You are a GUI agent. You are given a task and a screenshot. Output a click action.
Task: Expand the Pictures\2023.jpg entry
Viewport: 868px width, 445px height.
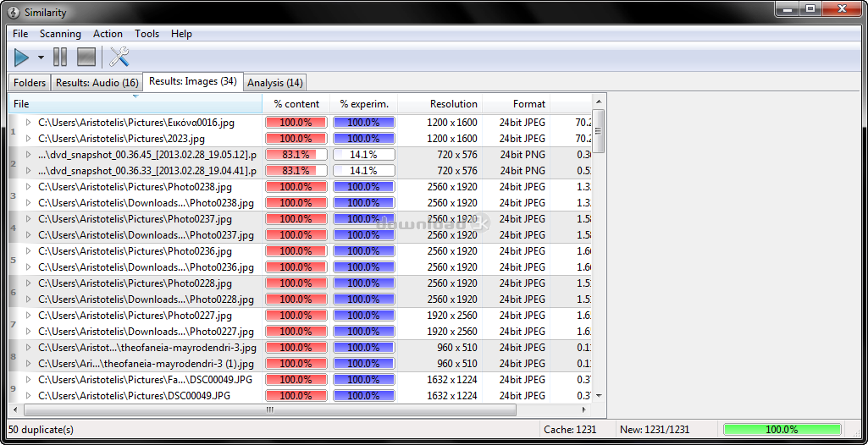point(28,139)
